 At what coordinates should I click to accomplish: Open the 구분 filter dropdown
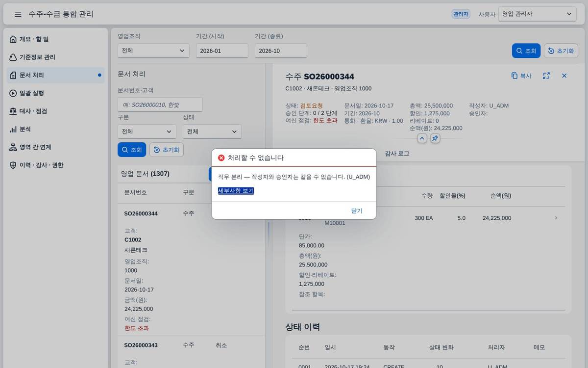tap(147, 131)
